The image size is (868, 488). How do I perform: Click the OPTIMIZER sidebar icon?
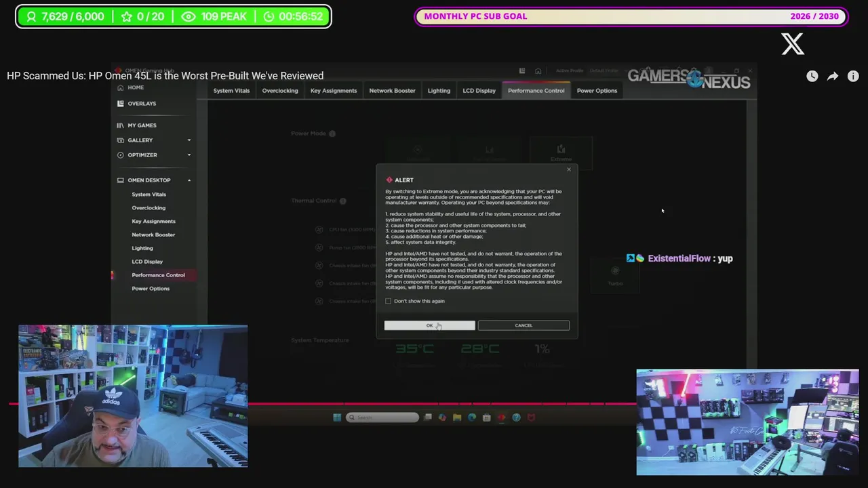tap(120, 155)
